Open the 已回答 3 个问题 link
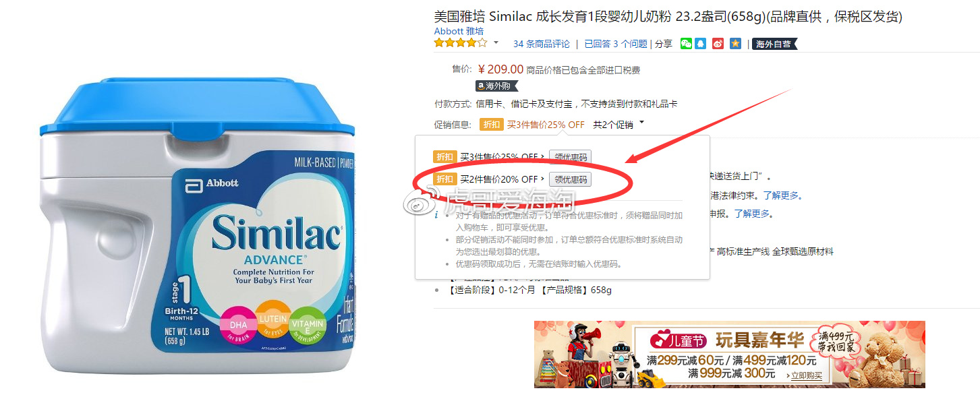Image resolution: width=980 pixels, height=401 pixels. (x=616, y=44)
